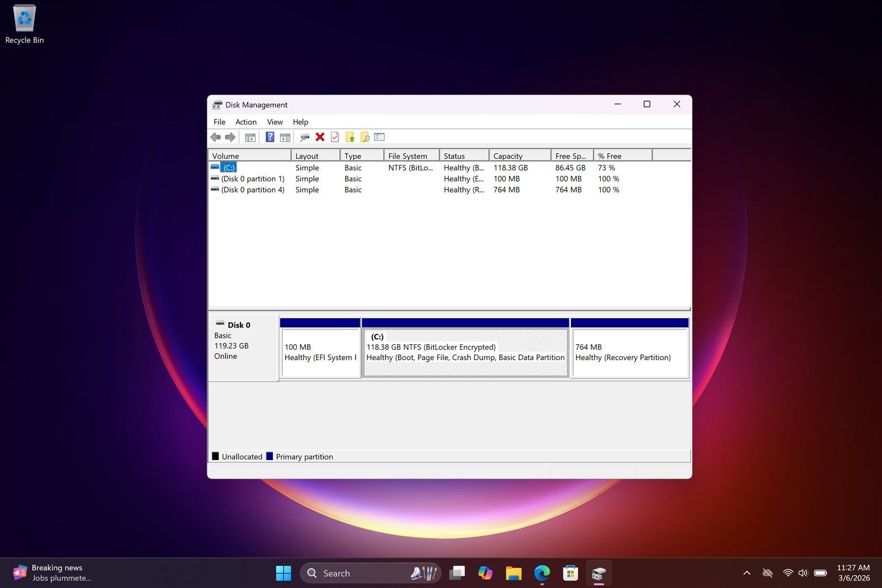The width and height of the screenshot is (882, 588).
Task: Click the Explore folder-with-magnifier icon
Action: (365, 137)
